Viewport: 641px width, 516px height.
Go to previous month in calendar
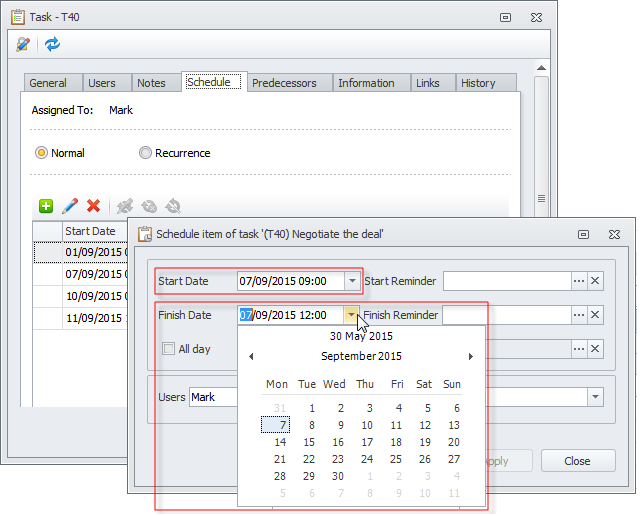point(251,357)
